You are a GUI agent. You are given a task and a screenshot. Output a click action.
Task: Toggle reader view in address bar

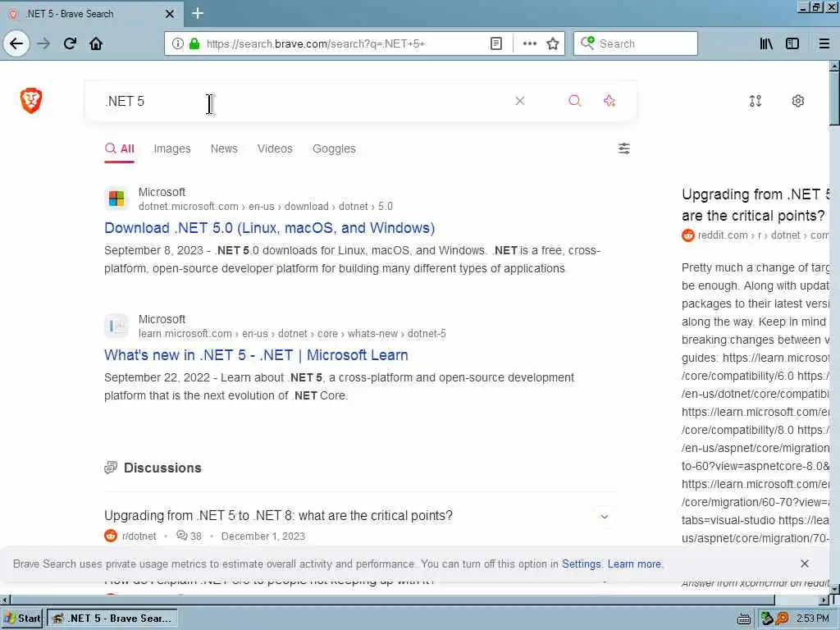(496, 43)
